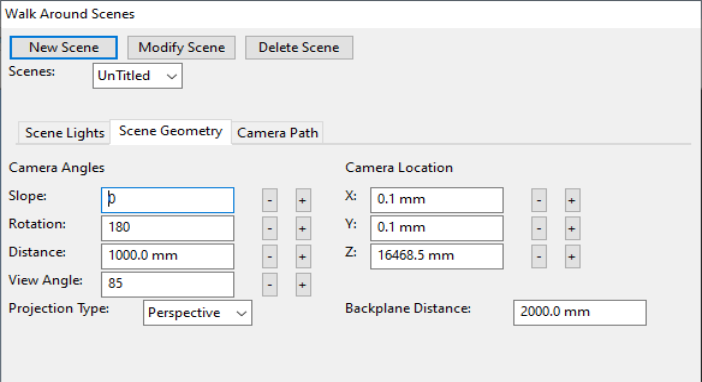Decrease camera Z with the minus button
Viewport: 702px width, 382px height.
[x=539, y=257]
